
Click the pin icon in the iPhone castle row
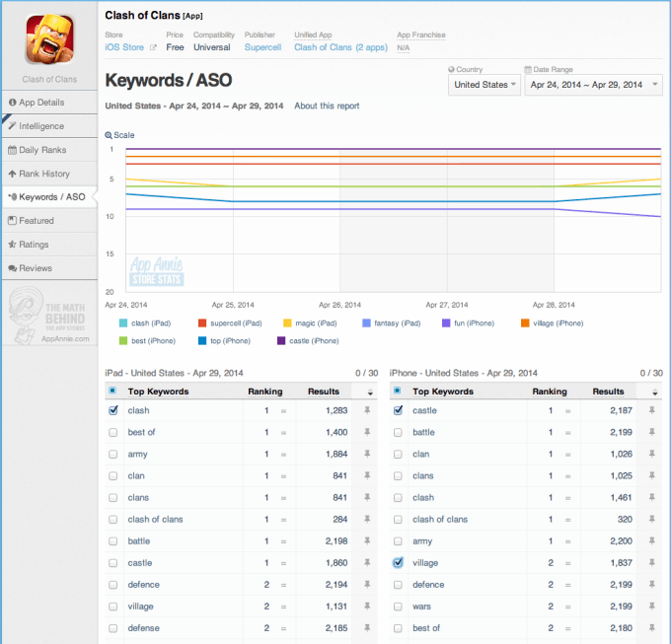(652, 410)
